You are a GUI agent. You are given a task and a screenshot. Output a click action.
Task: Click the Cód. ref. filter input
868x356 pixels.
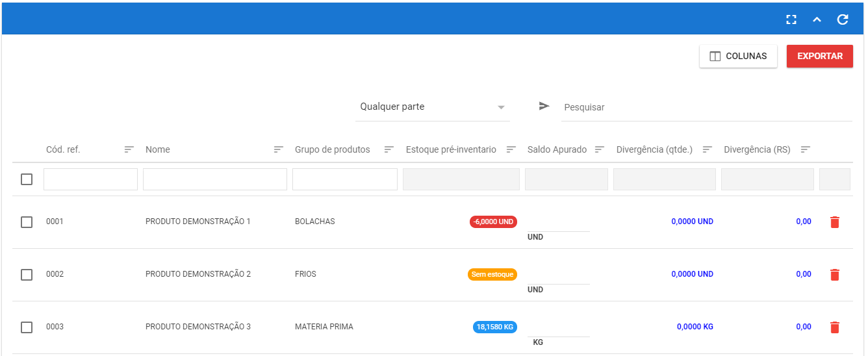(90, 179)
